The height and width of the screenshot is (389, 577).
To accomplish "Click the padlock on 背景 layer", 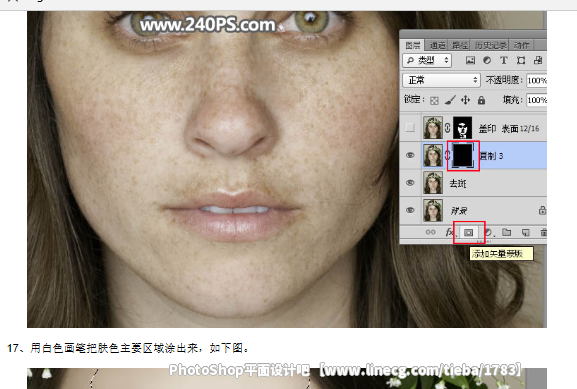I will coord(542,211).
